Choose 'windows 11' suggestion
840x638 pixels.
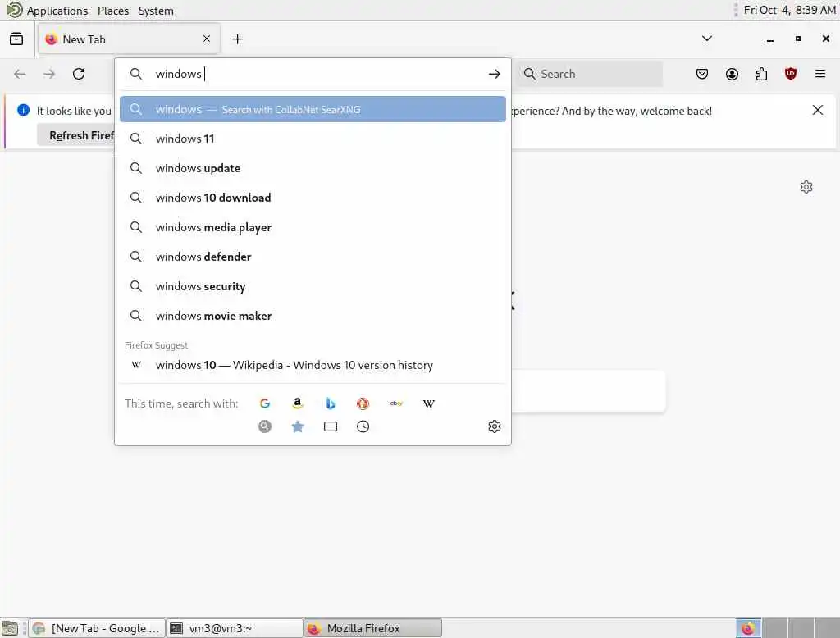click(x=313, y=139)
